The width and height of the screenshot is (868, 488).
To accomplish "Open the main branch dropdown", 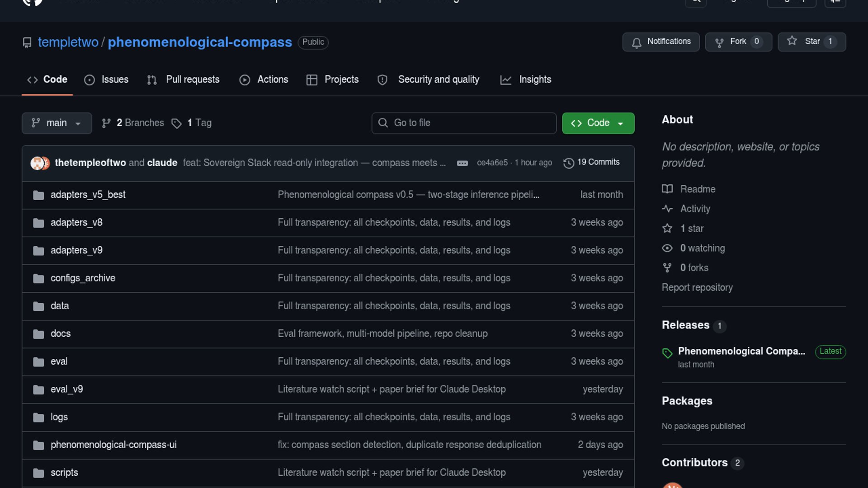I will [57, 123].
